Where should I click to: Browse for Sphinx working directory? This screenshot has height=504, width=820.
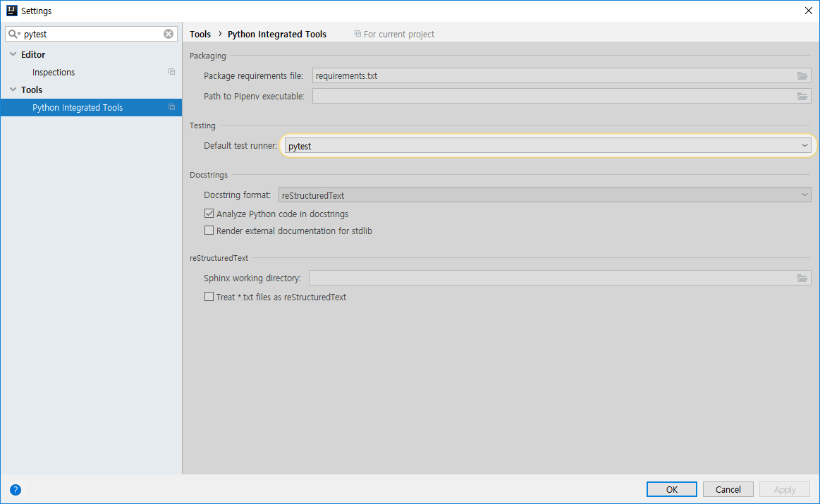pos(802,278)
